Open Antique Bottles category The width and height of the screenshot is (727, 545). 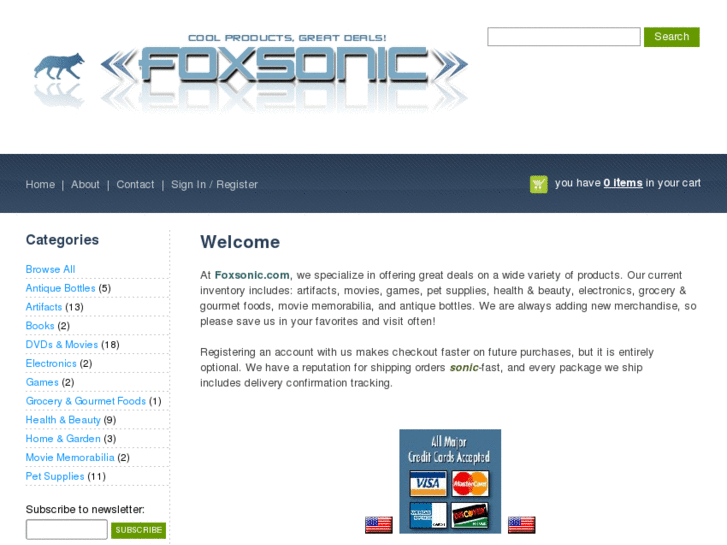[60, 288]
